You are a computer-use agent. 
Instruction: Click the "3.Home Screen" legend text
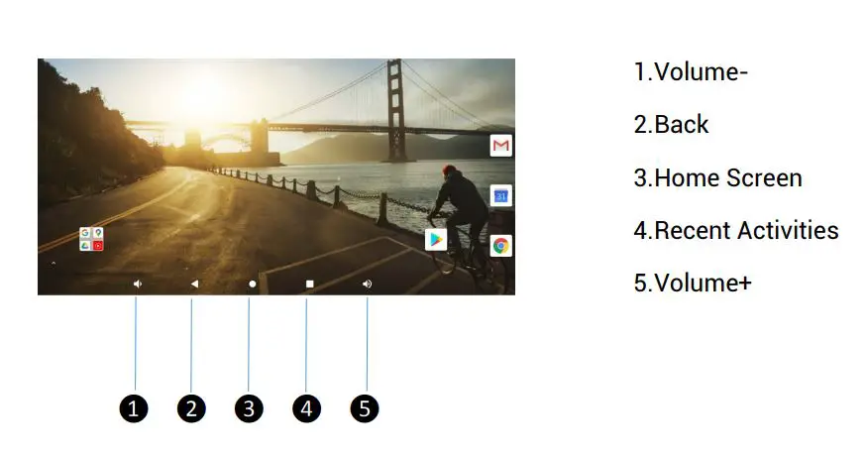(x=718, y=177)
